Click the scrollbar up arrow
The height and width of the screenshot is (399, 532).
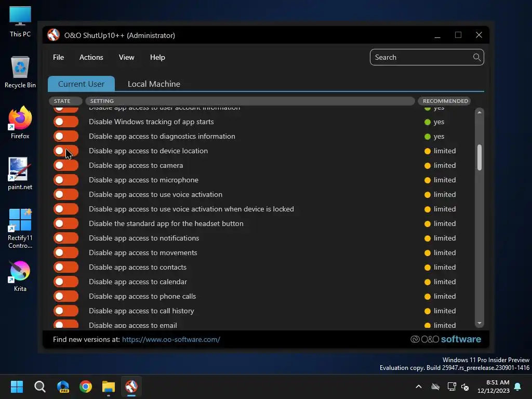click(x=480, y=112)
